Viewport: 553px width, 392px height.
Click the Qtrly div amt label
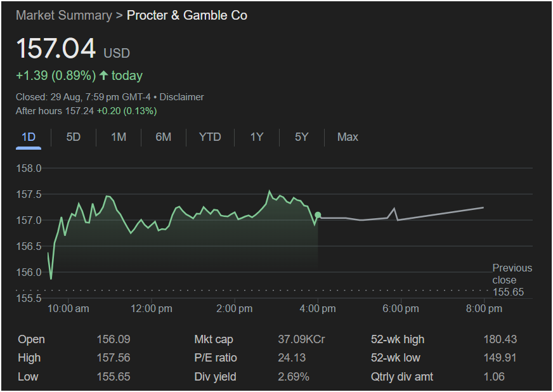pos(402,377)
